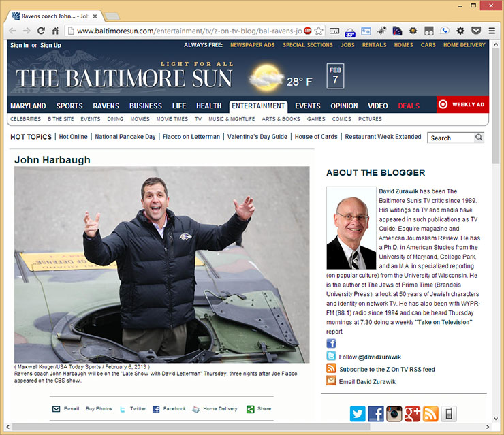The width and height of the screenshot is (504, 435).
Task: Open the RAVENS section
Action: pyautogui.click(x=106, y=106)
